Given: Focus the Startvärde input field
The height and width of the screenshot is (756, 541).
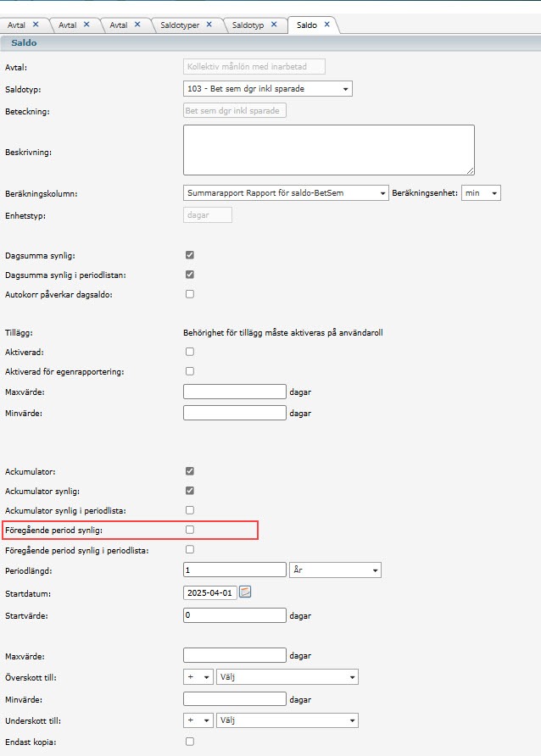Looking at the screenshot, I should [x=235, y=615].
